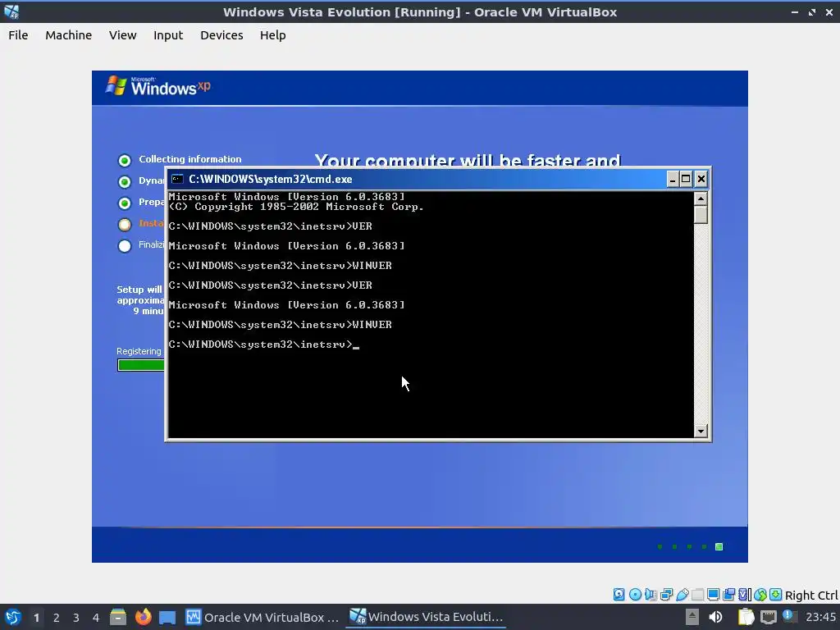840x630 pixels.
Task: Click the USB devices status icon
Action: tap(682, 595)
